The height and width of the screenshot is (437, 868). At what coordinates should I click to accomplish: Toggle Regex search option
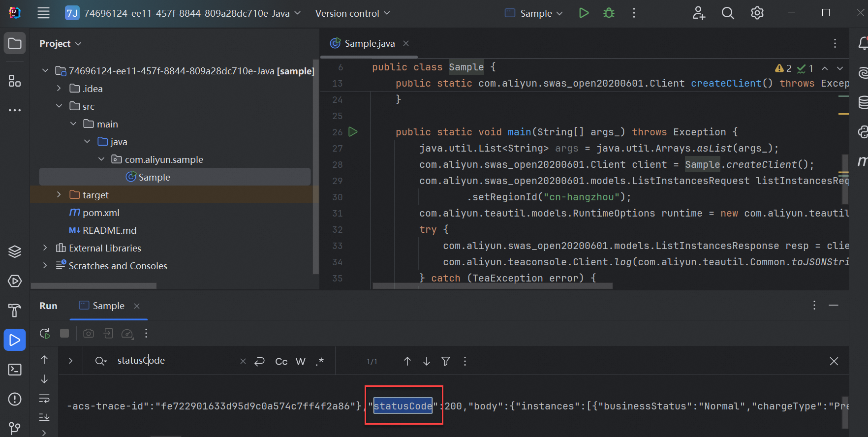[320, 361]
